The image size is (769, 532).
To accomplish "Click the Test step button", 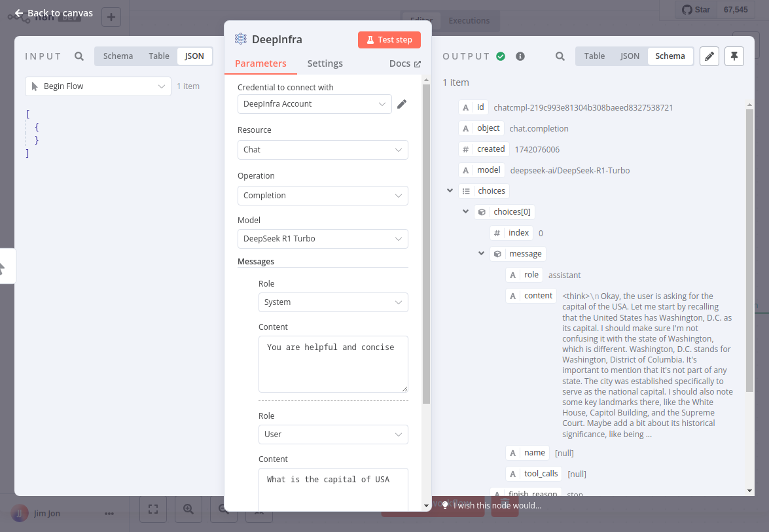I will (389, 40).
